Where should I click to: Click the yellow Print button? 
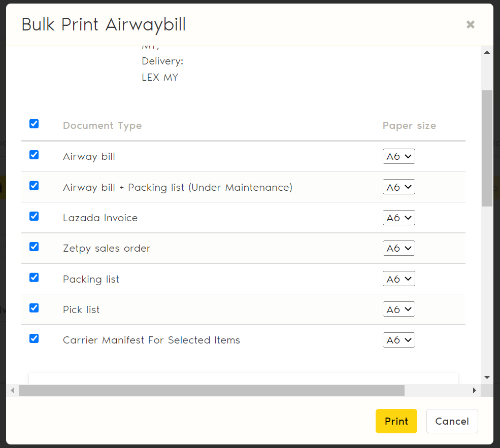click(x=396, y=421)
